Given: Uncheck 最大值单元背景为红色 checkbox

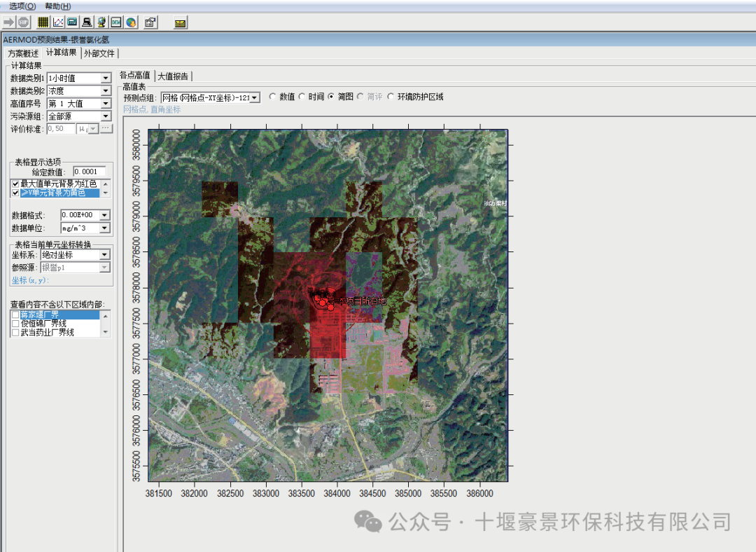Looking at the screenshot, I should [x=15, y=184].
